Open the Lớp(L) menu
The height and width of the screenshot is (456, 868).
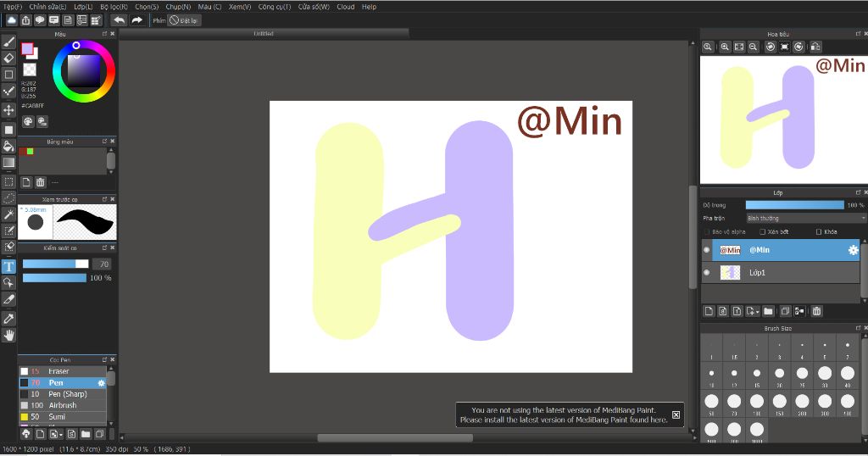click(84, 7)
